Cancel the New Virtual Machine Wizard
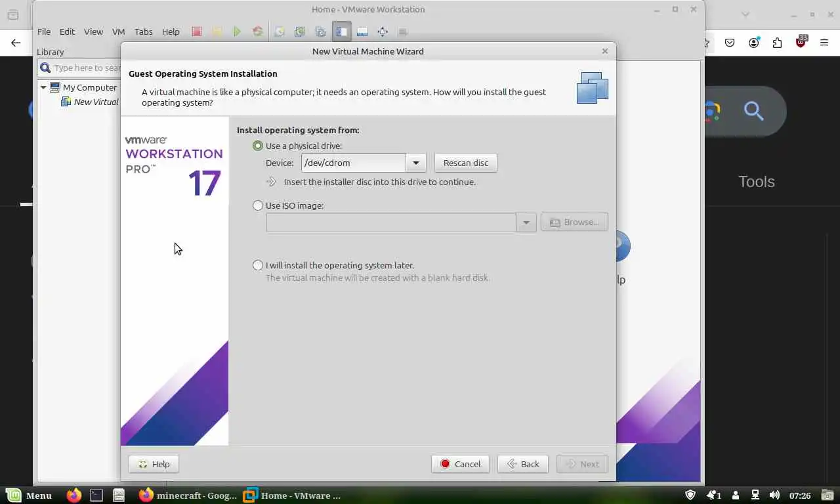The width and height of the screenshot is (840, 504). click(x=461, y=464)
